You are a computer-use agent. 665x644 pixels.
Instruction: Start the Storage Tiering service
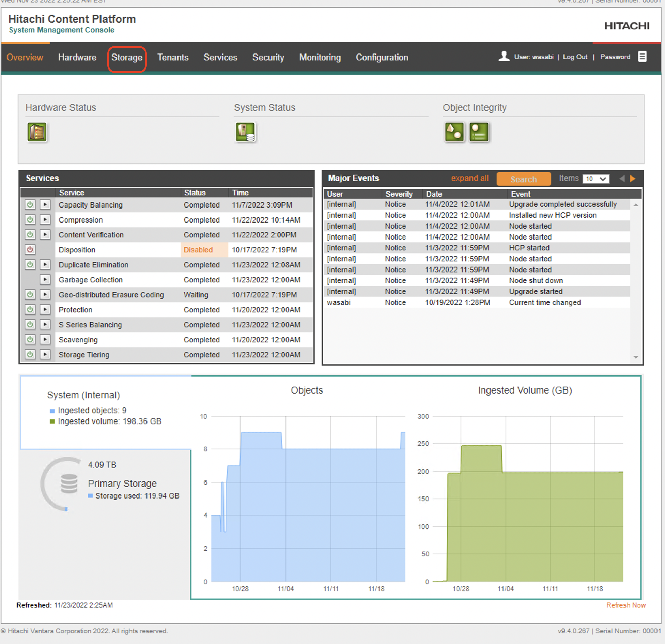45,355
